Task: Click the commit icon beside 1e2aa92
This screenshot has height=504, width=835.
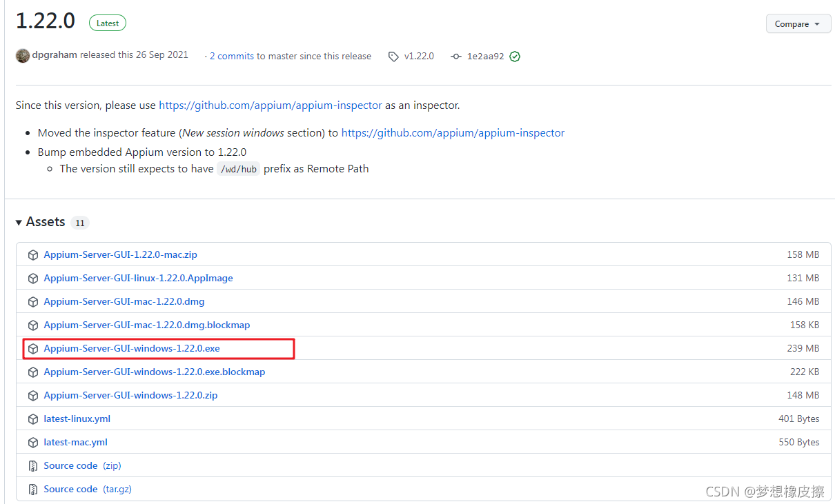Action: 456,57
